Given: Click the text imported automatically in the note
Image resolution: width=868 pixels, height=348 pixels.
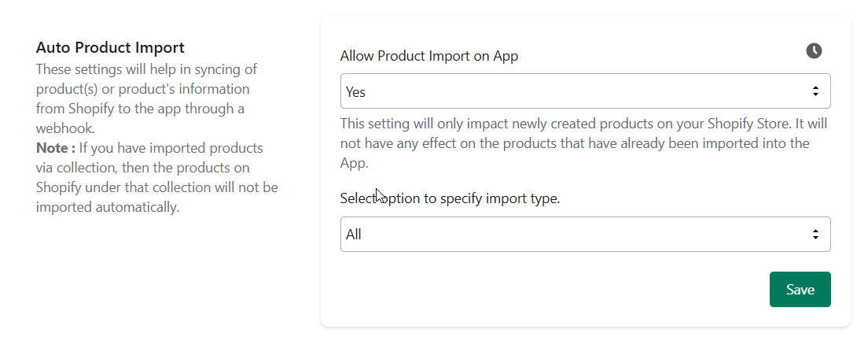Looking at the screenshot, I should 108,207.
